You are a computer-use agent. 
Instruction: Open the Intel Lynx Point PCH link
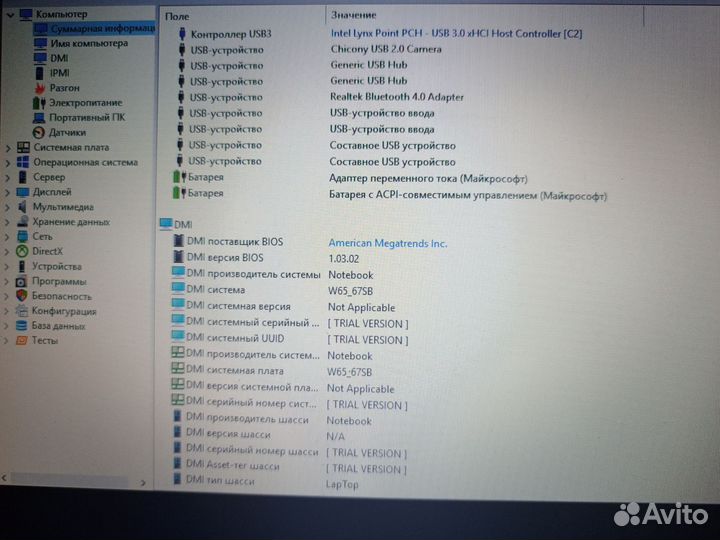click(x=456, y=33)
